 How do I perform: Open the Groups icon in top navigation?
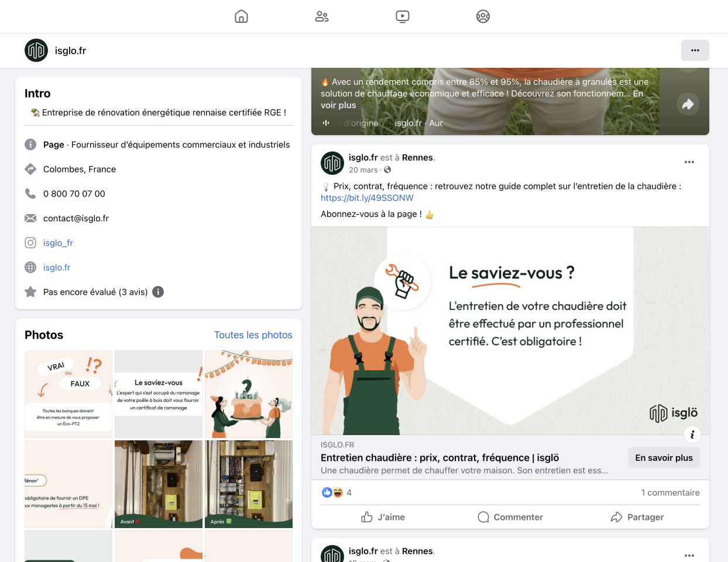[x=483, y=16]
